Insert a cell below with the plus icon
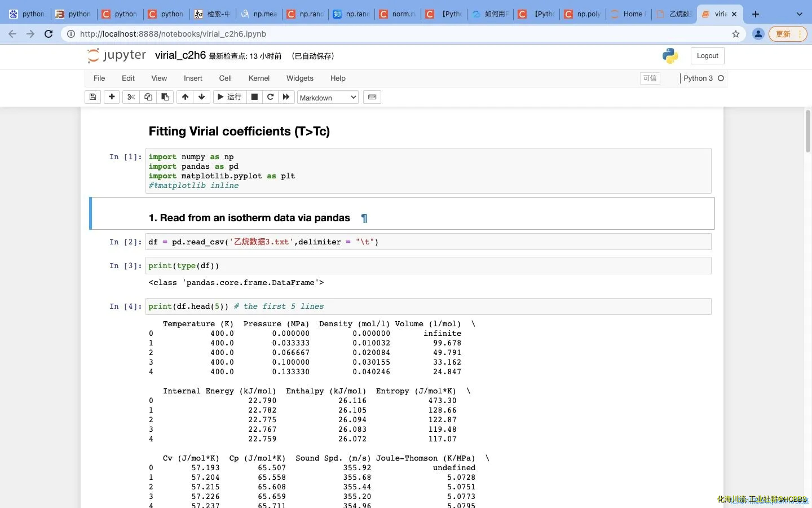Viewport: 812px width, 508px height. pos(112,97)
